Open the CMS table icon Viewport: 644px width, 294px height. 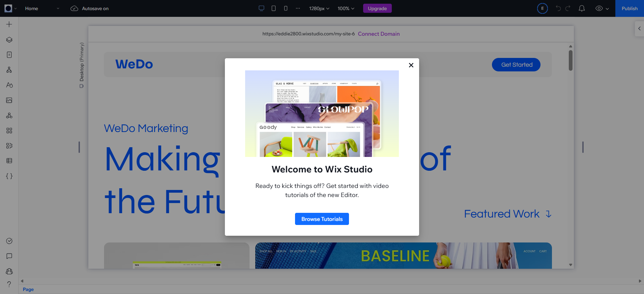click(9, 161)
